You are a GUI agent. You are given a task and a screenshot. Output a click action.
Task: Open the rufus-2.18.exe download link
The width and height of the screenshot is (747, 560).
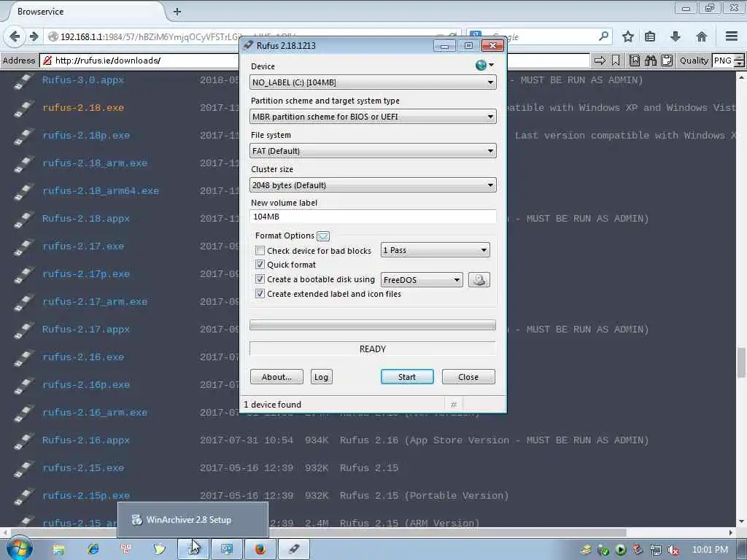(83, 108)
